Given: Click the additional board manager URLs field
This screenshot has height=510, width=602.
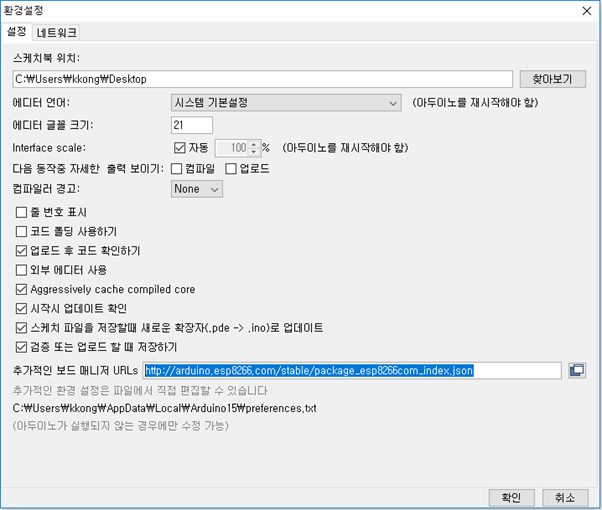Looking at the screenshot, I should pyautogui.click(x=352, y=371).
